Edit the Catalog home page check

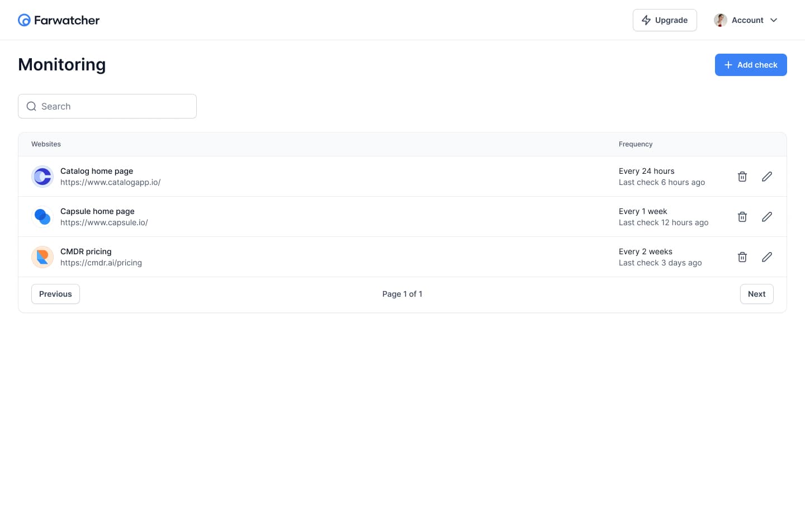767,177
